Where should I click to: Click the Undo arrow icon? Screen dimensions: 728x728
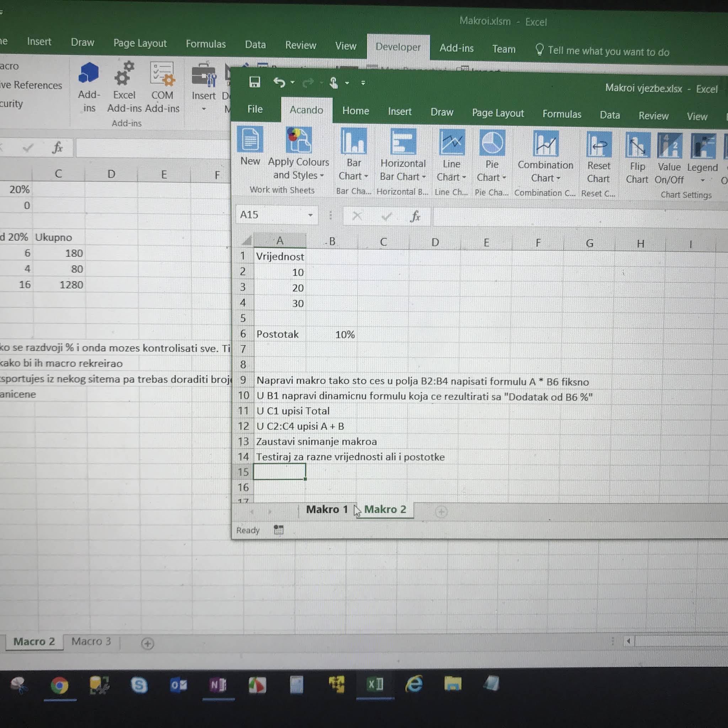tap(279, 82)
